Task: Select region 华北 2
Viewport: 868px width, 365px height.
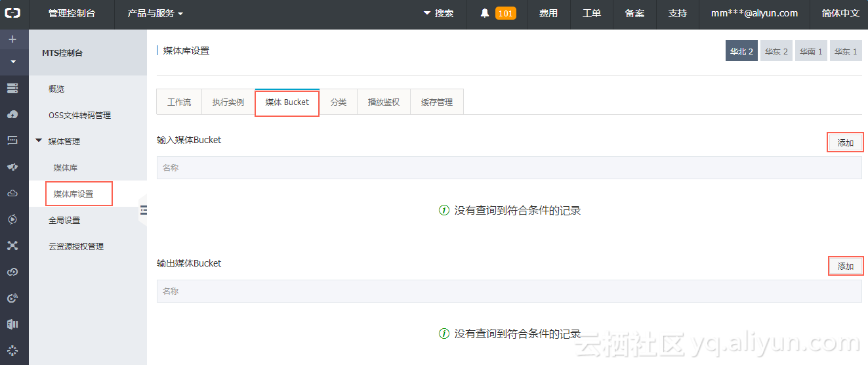Action: click(x=742, y=51)
